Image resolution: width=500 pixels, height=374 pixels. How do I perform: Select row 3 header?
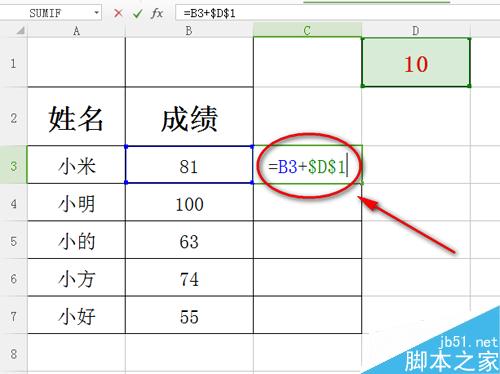coord(13,165)
